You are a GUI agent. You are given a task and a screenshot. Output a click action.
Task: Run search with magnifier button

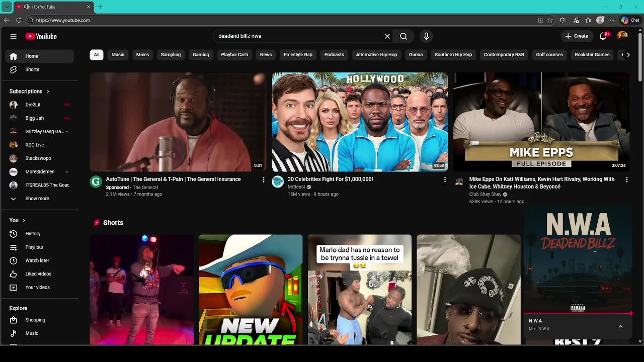coord(404,36)
